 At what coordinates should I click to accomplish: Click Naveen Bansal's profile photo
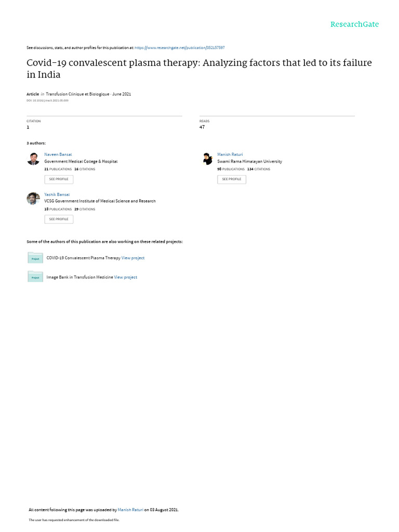click(33, 159)
